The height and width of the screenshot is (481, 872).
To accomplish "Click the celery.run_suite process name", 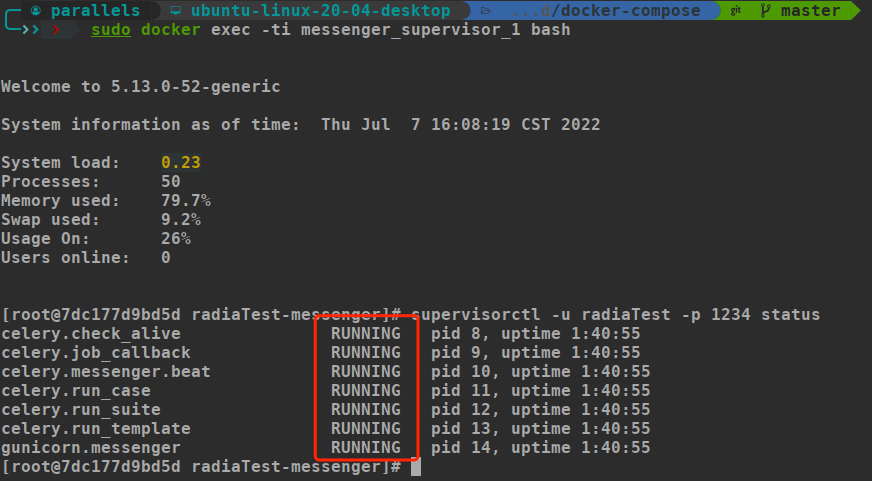I will click(x=81, y=409).
